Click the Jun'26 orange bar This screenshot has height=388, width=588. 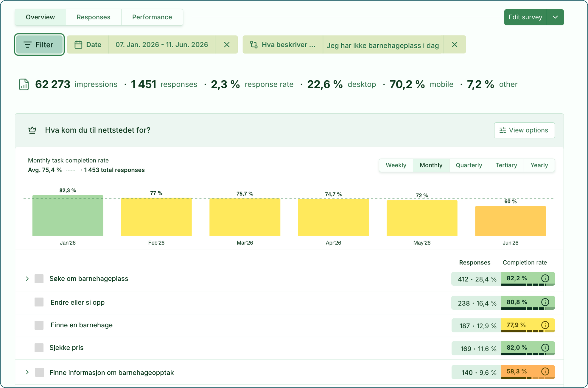pyautogui.click(x=511, y=221)
